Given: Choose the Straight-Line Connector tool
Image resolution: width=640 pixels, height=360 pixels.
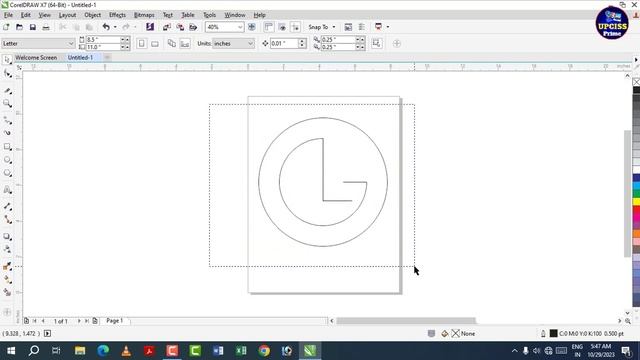Looking at the screenshot, I should pos(7,220).
